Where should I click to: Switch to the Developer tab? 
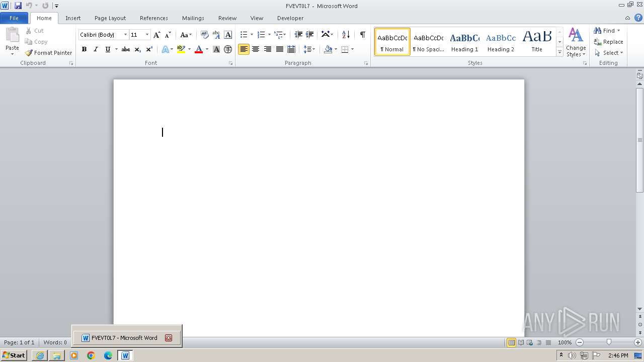pyautogui.click(x=290, y=18)
